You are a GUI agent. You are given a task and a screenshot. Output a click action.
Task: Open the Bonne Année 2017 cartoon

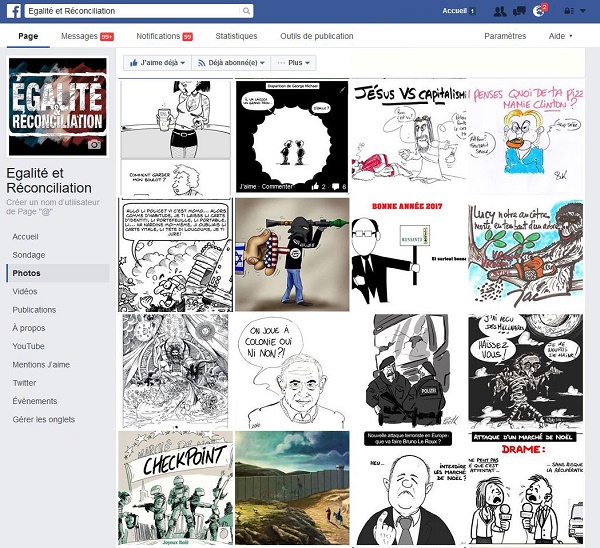409,255
